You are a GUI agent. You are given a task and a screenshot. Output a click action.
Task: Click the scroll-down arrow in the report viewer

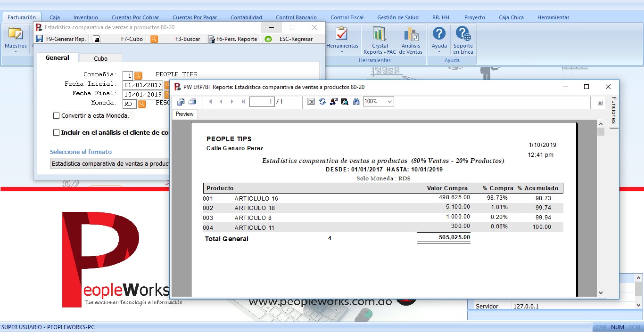tap(601, 293)
